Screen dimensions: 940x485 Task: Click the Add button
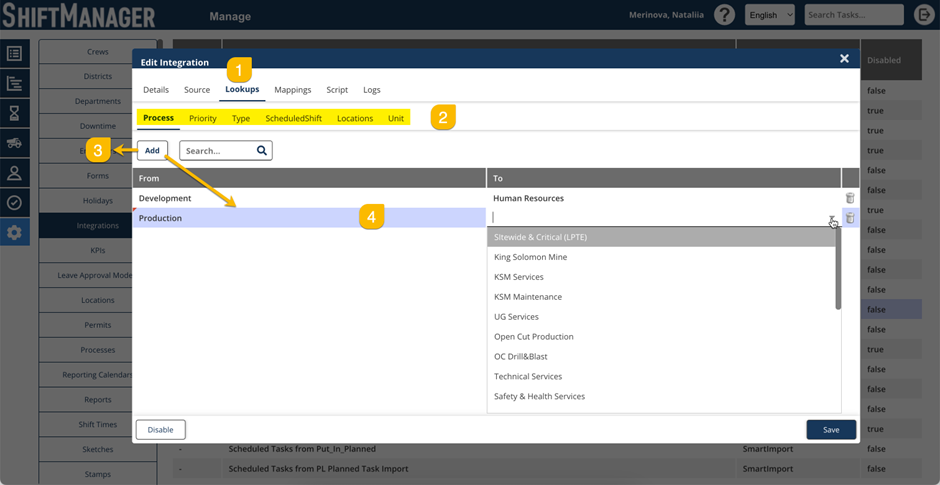coord(152,151)
